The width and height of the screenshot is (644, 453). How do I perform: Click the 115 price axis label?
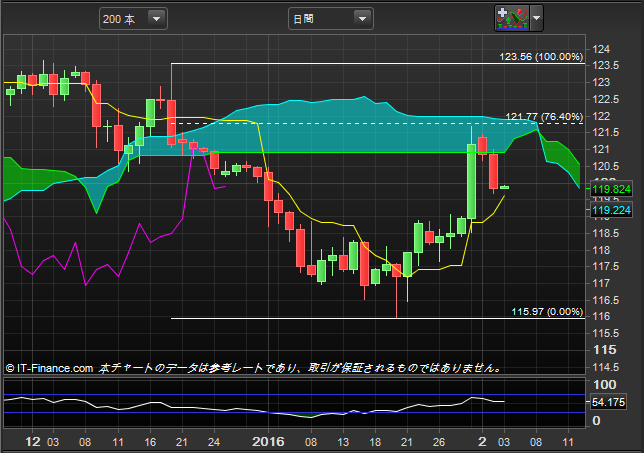pos(605,350)
